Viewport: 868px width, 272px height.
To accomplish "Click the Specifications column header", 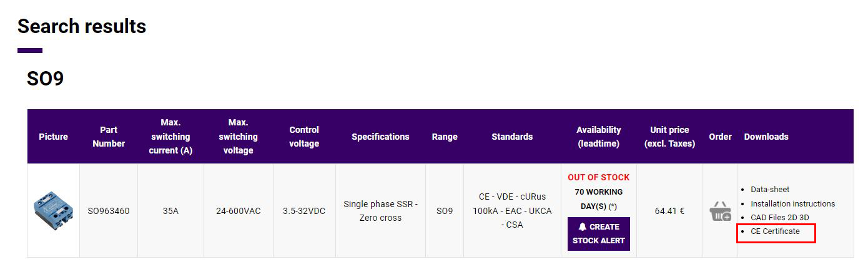I will click(x=380, y=137).
